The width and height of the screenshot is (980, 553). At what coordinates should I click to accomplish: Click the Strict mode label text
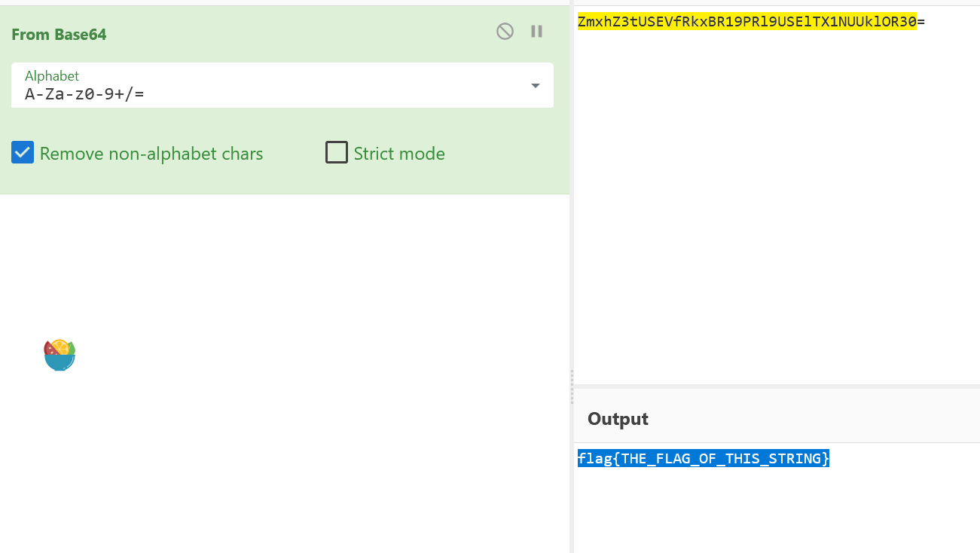(x=399, y=154)
